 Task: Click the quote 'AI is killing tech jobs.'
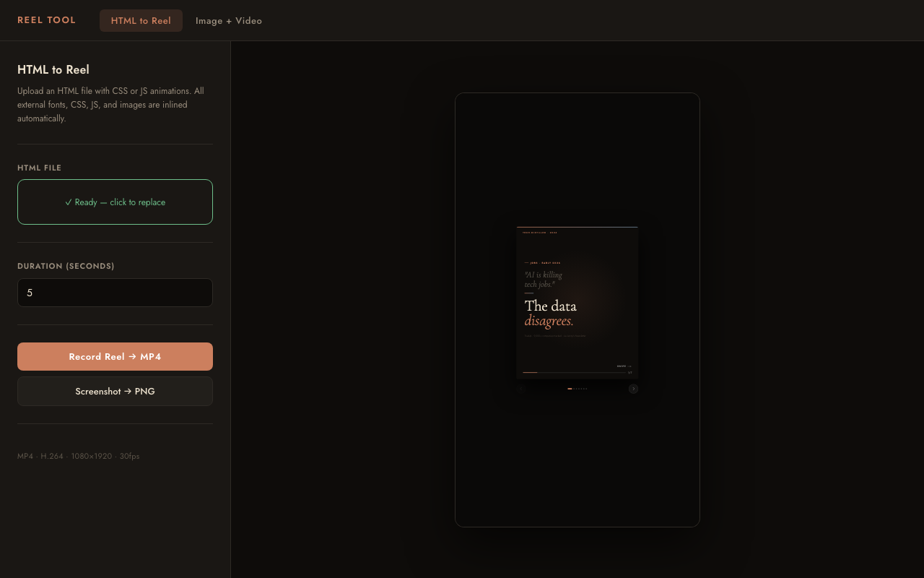coord(544,280)
